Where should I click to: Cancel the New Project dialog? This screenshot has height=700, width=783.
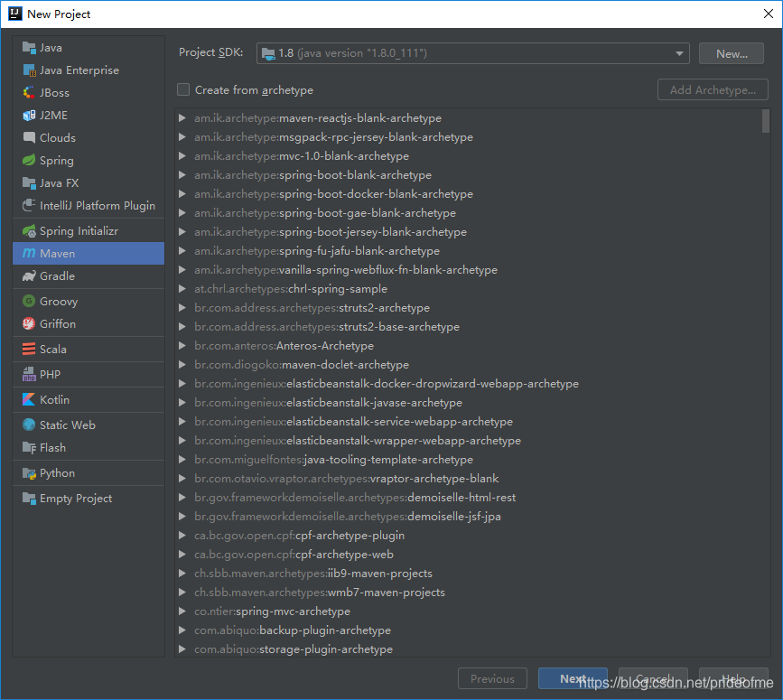click(x=653, y=678)
